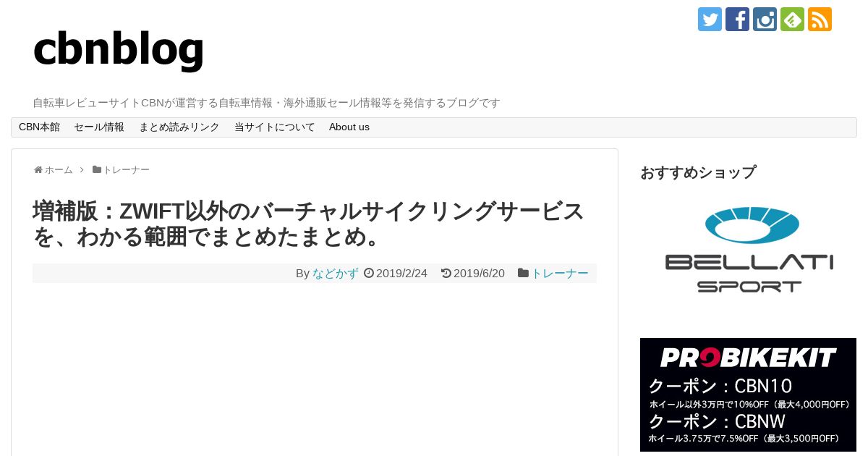This screenshot has height=456, width=868.
Task: Open the Instagram social icon
Action: point(765,19)
